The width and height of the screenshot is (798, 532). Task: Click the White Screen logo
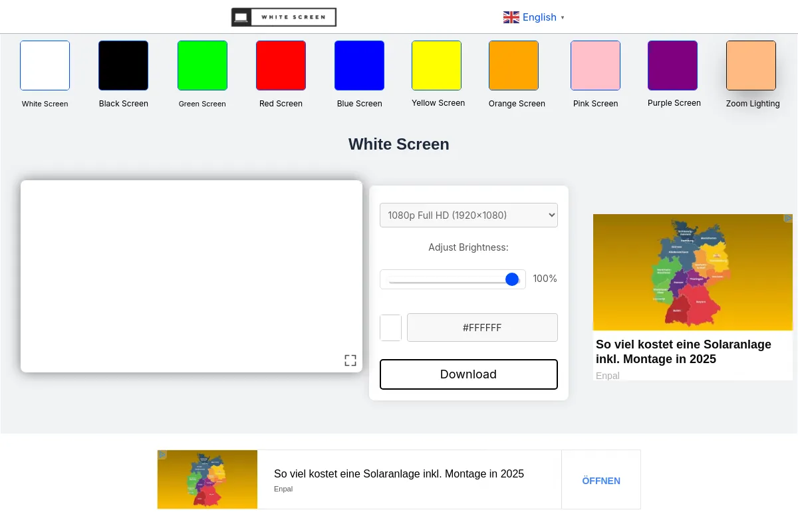click(x=284, y=17)
